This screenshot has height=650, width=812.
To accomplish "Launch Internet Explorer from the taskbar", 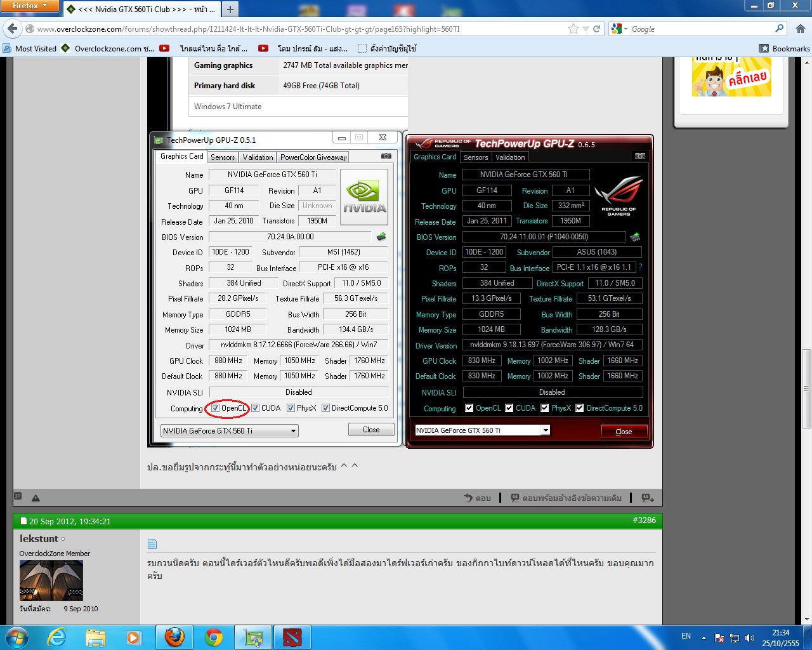I will pos(57,637).
